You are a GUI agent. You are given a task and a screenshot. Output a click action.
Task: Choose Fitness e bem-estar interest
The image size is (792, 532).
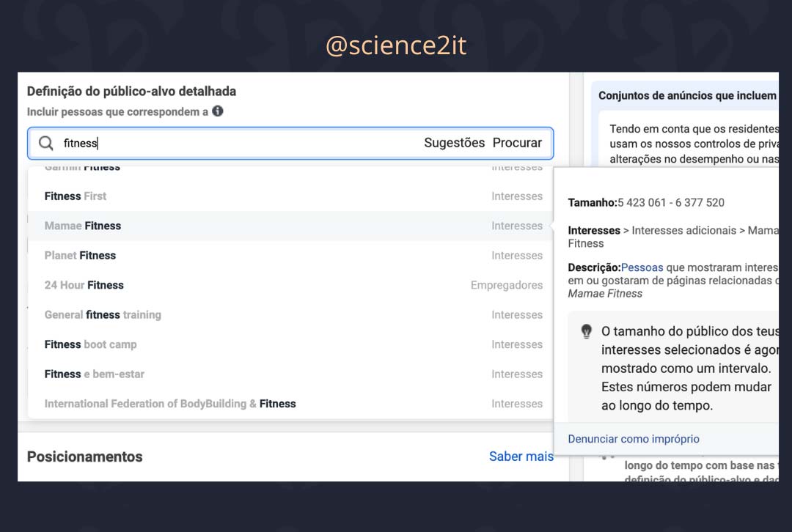click(95, 374)
